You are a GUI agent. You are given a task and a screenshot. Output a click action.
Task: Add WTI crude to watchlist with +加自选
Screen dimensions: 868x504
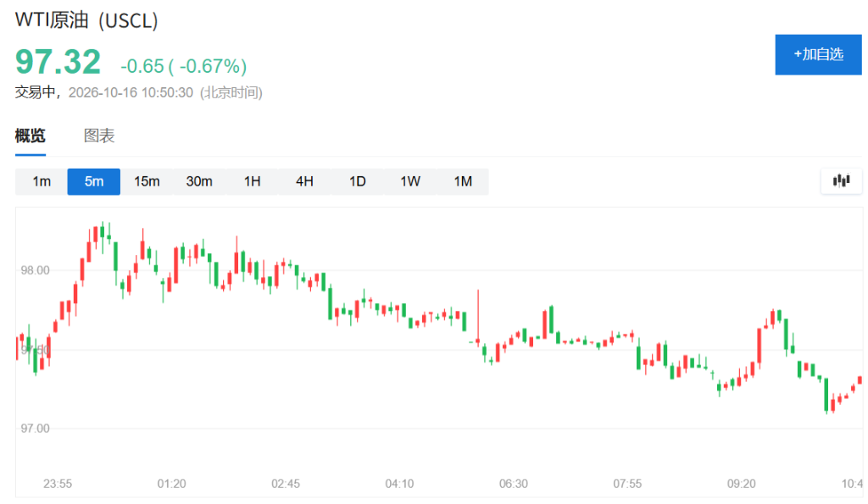click(818, 54)
